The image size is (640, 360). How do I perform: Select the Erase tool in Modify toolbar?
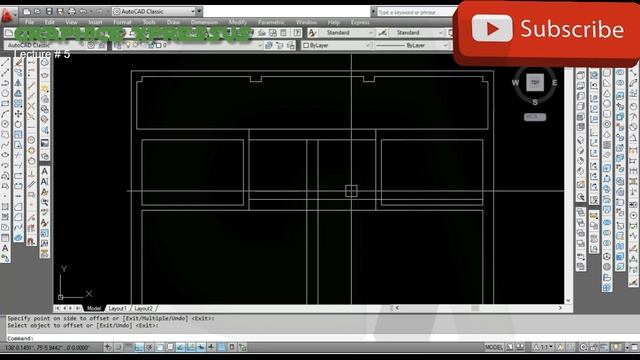pyautogui.click(x=18, y=63)
